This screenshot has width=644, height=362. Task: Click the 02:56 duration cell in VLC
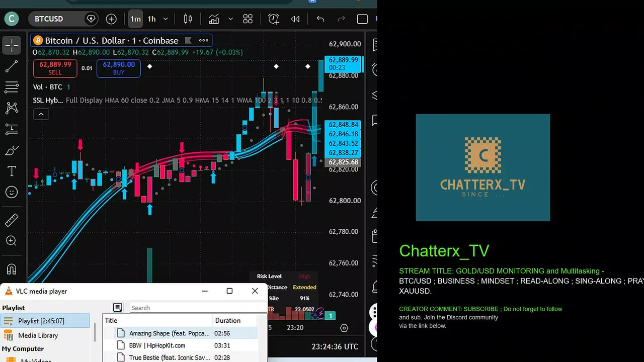(x=222, y=333)
